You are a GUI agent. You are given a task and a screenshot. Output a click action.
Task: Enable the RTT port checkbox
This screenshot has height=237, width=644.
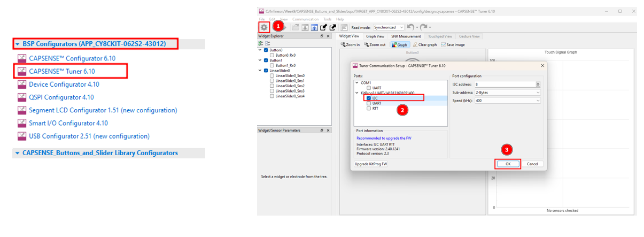point(369,109)
